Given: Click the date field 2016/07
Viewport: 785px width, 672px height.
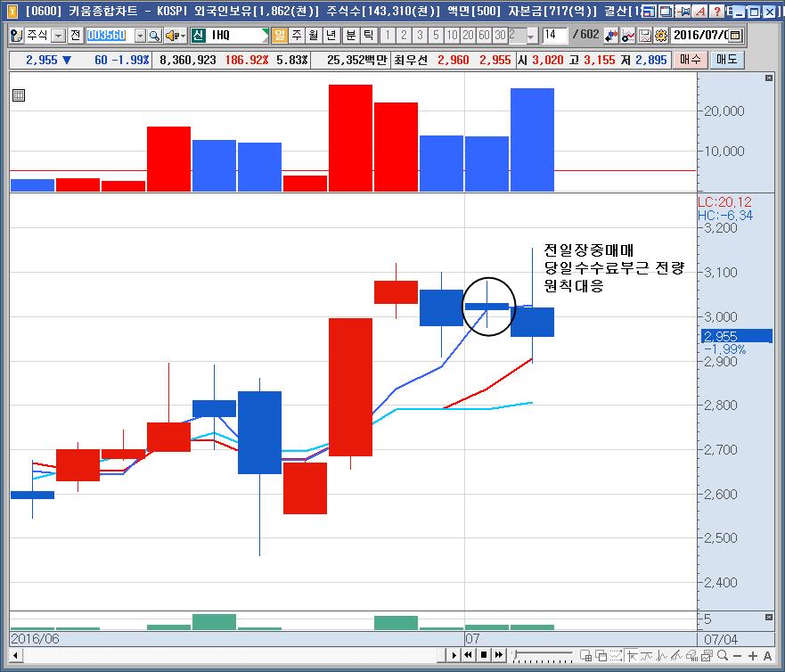Looking at the screenshot, I should pos(699,36).
